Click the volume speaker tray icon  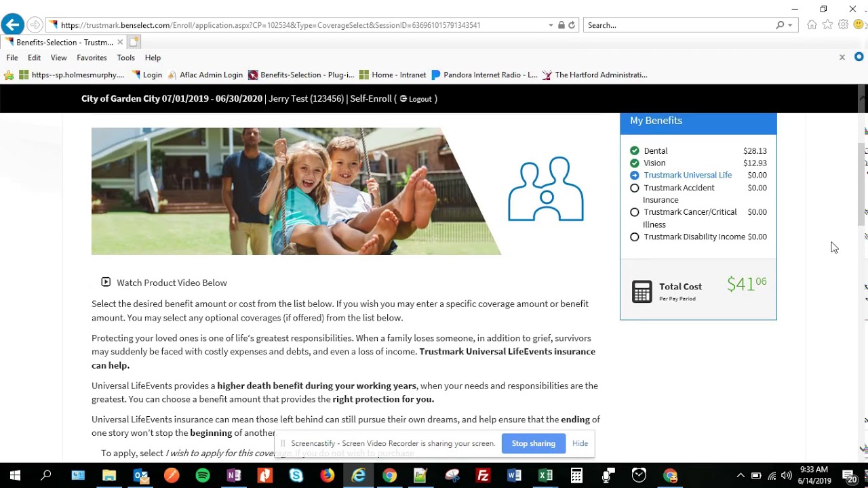(787, 476)
